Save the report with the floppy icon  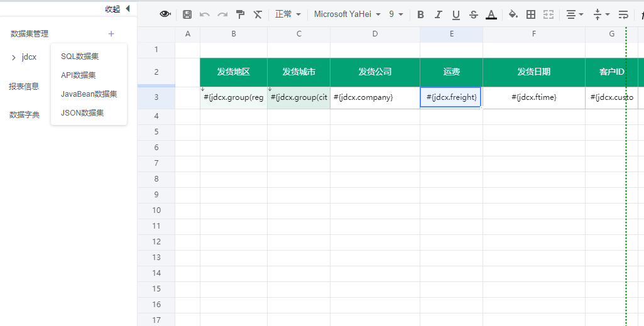click(187, 14)
